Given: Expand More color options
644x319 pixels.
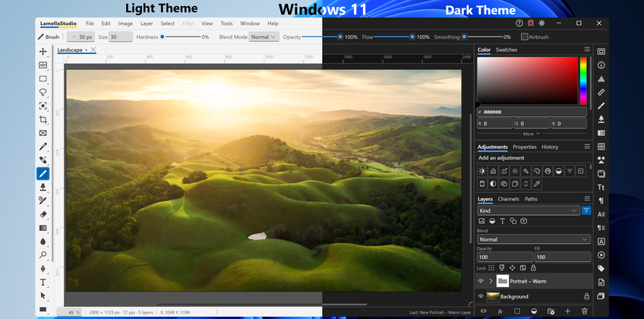Looking at the screenshot, I should [532, 134].
